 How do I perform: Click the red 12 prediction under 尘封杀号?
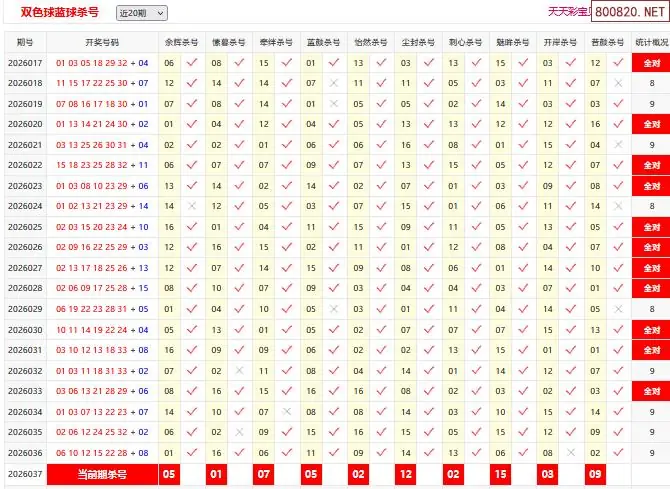point(406,474)
